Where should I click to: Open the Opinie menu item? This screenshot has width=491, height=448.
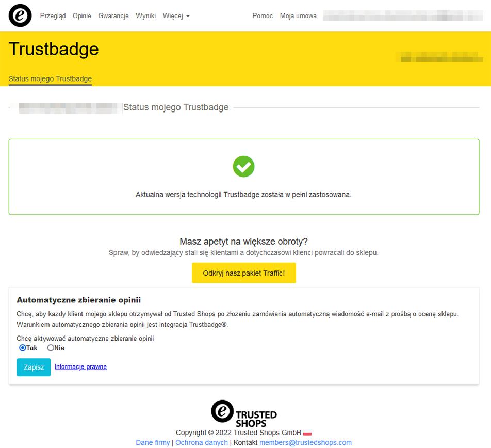[82, 15]
